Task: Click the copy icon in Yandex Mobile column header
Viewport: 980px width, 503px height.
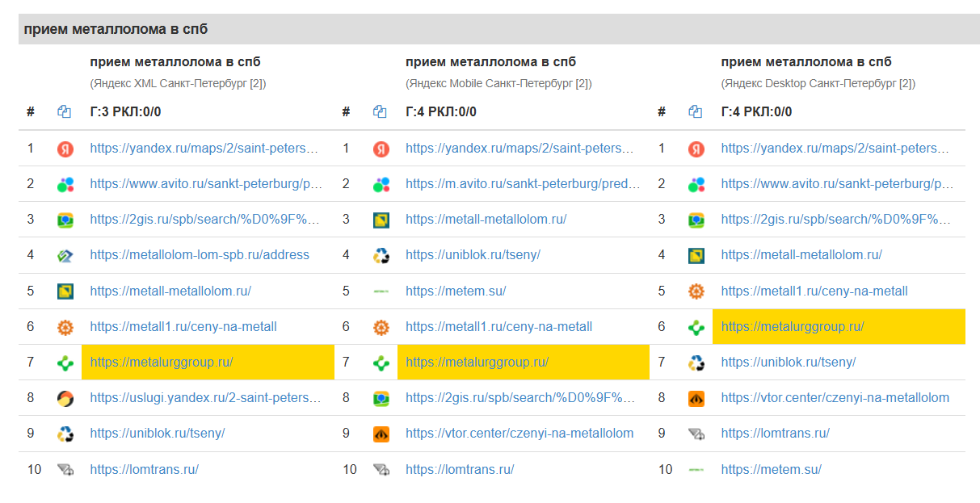Action: pyautogui.click(x=381, y=112)
